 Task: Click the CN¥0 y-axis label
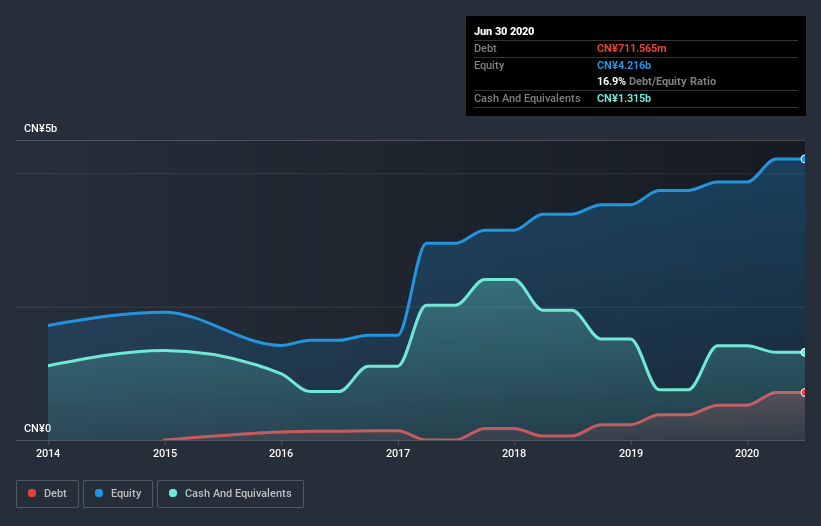click(38, 429)
